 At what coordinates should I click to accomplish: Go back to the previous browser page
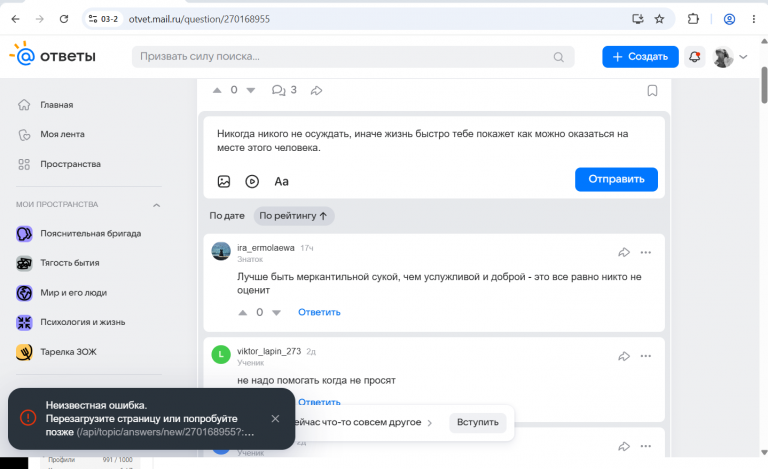(x=16, y=19)
